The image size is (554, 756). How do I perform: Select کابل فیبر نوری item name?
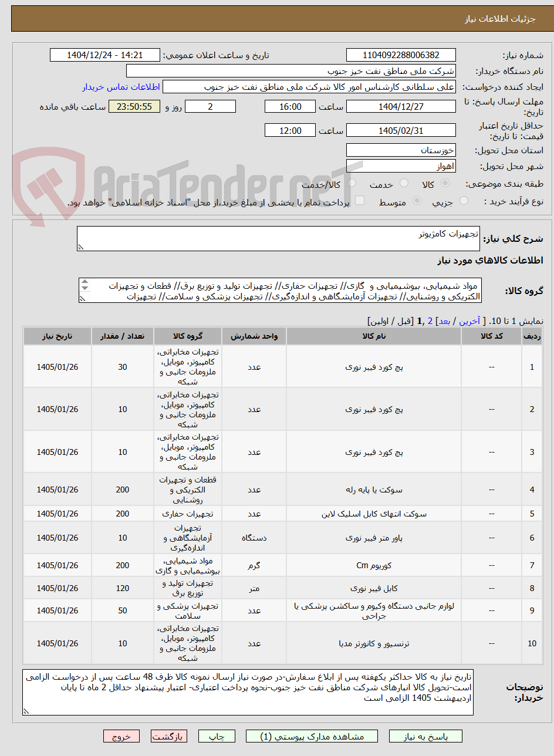[x=374, y=588]
